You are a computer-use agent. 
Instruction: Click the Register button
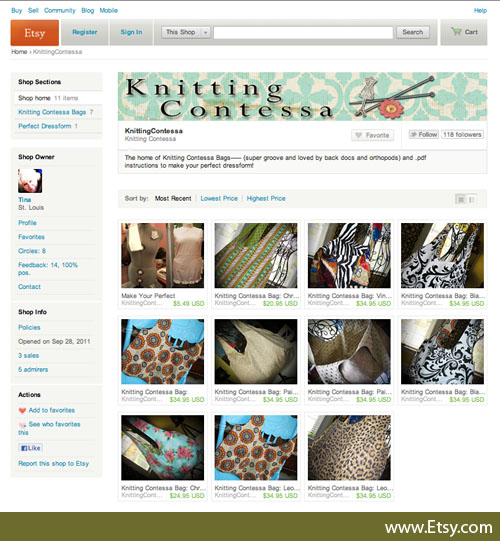(x=85, y=32)
